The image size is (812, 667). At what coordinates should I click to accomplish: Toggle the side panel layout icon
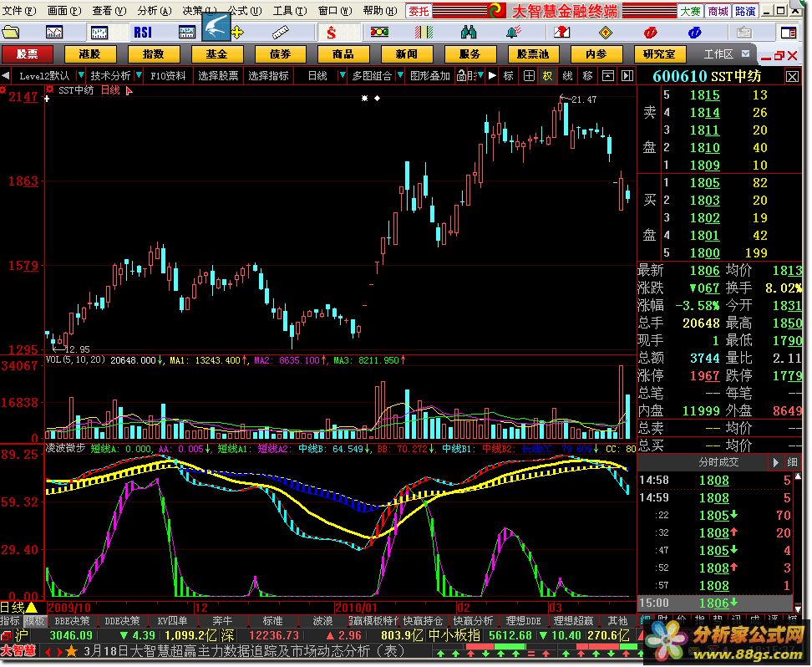[789, 32]
